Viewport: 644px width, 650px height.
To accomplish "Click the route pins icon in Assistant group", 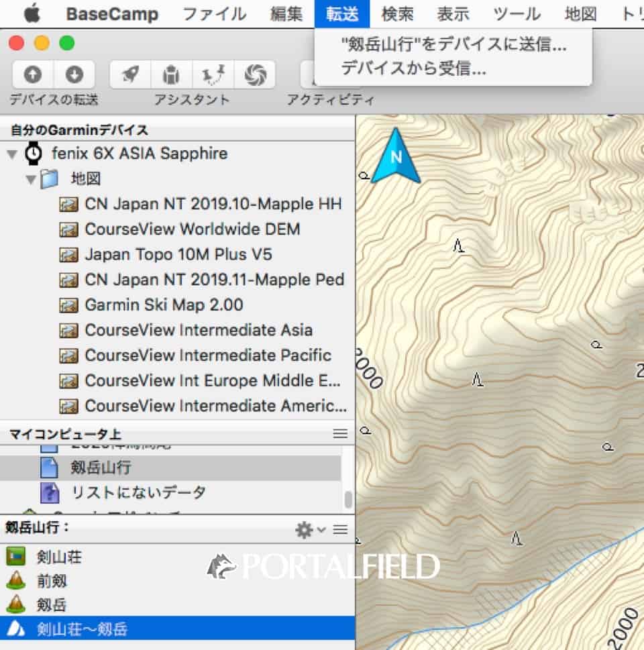I will click(213, 74).
